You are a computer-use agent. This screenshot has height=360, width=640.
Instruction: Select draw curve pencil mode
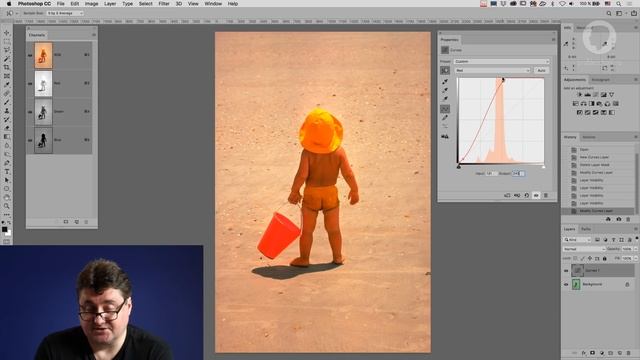pyautogui.click(x=445, y=118)
